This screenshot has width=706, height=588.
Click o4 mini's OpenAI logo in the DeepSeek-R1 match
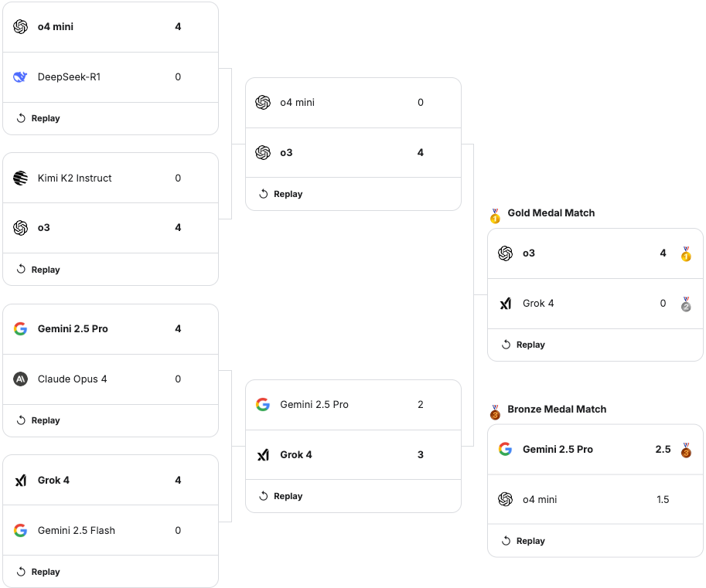(20, 27)
